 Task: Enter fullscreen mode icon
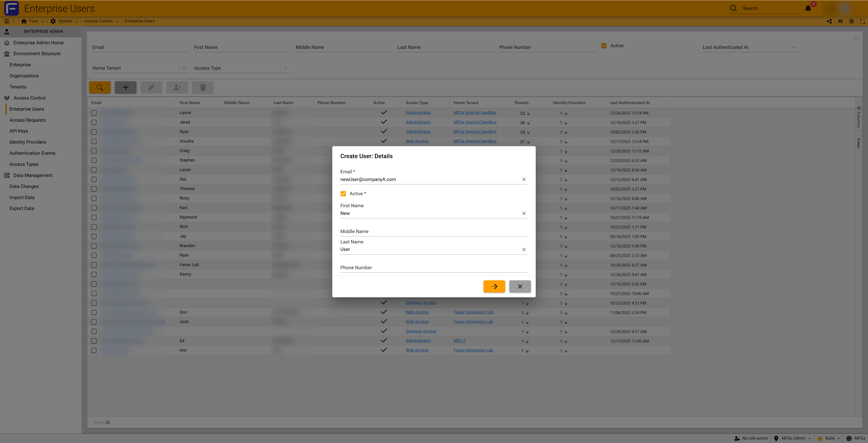862,21
